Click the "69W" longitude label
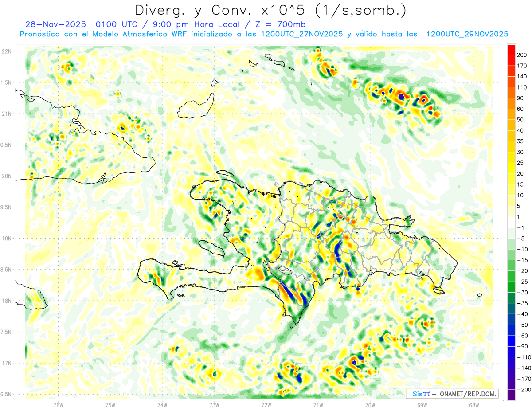The height and width of the screenshot is (411, 532). click(422, 405)
